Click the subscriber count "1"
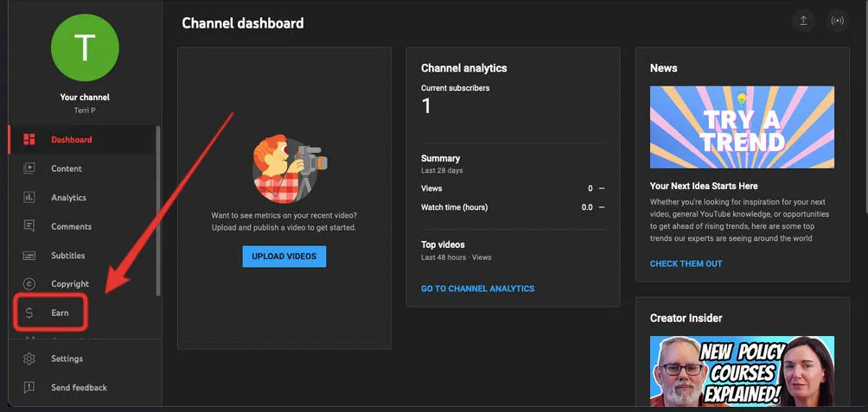 tap(426, 105)
